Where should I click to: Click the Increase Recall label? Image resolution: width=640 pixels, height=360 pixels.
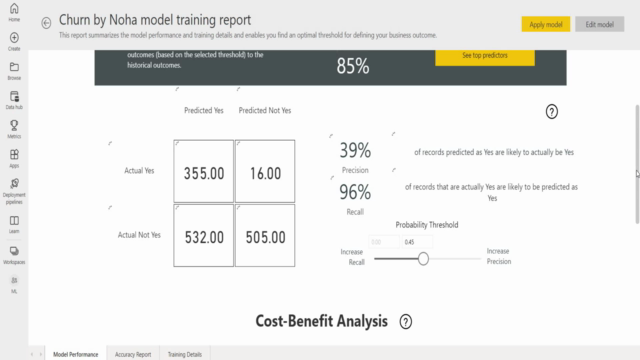tap(352, 257)
